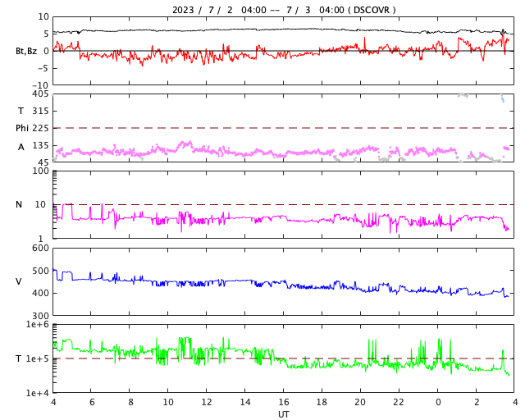This screenshot has height=420, width=525.
Task: Click the '600' tick on the velocity panel
Action: [40, 248]
